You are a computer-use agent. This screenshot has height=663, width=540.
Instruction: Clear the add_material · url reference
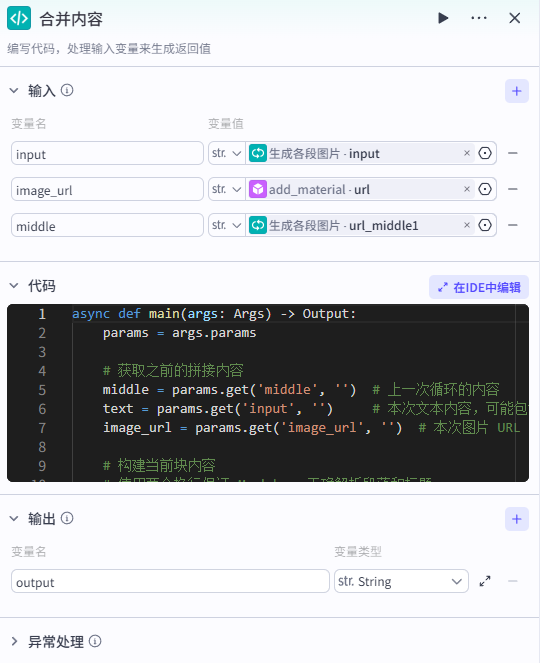coord(467,189)
